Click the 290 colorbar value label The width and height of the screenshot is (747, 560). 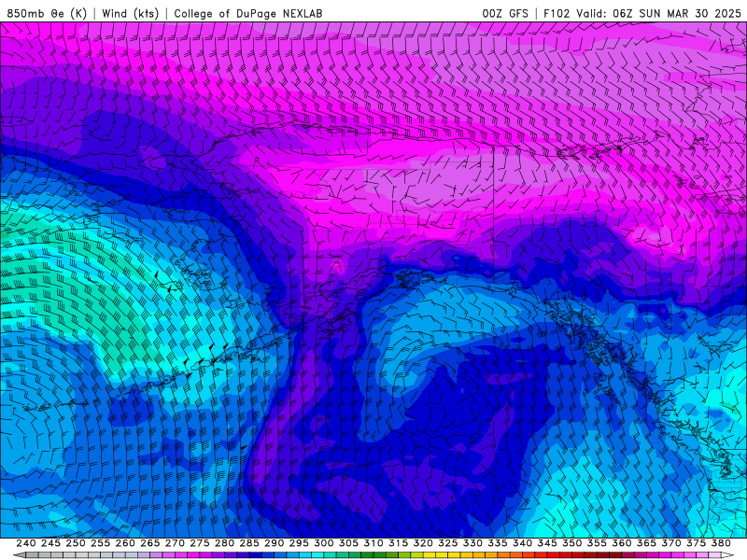pyautogui.click(x=274, y=543)
